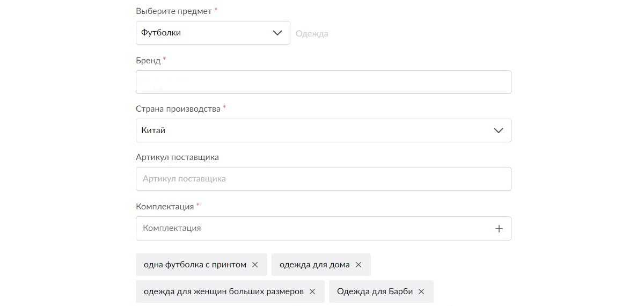Click the 'Китай' selected value text
644x306 pixels.
tap(153, 130)
